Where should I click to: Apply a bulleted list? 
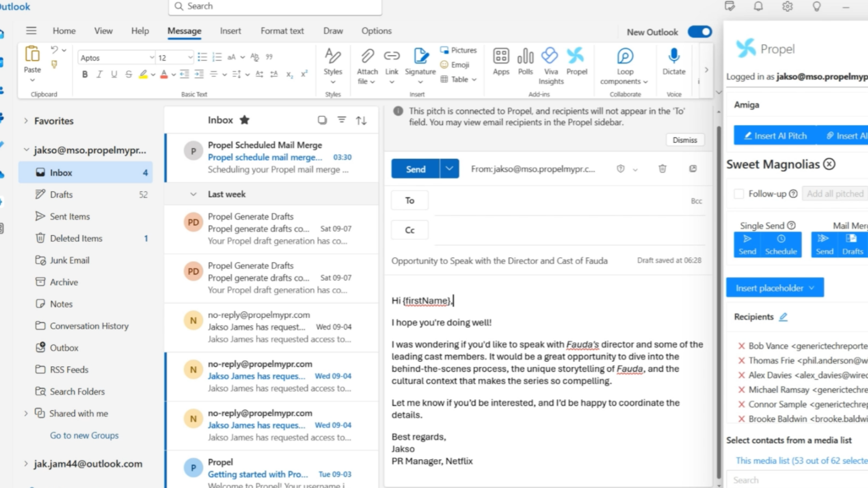pyautogui.click(x=202, y=57)
